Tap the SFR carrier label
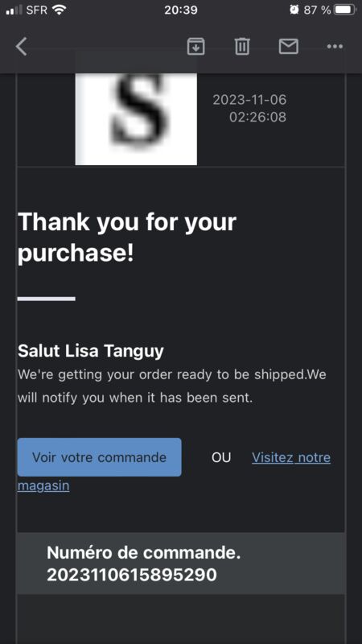The height and width of the screenshot is (644, 362). pos(37,10)
